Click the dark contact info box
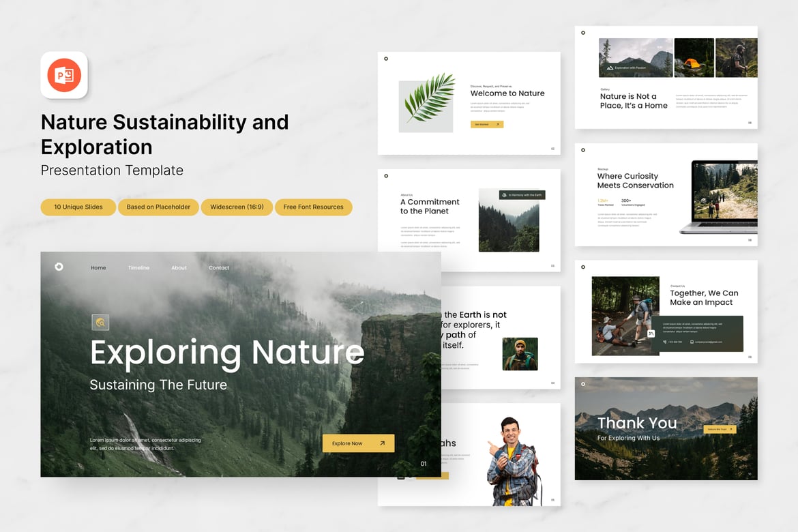798x532 pixels. [698, 334]
